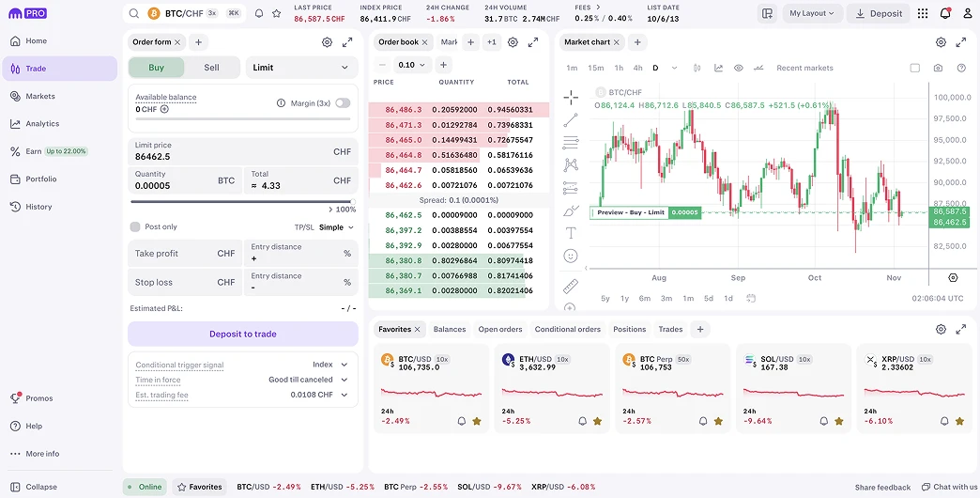
Task: Unstar the ETH/USD favorite card
Action: (598, 421)
